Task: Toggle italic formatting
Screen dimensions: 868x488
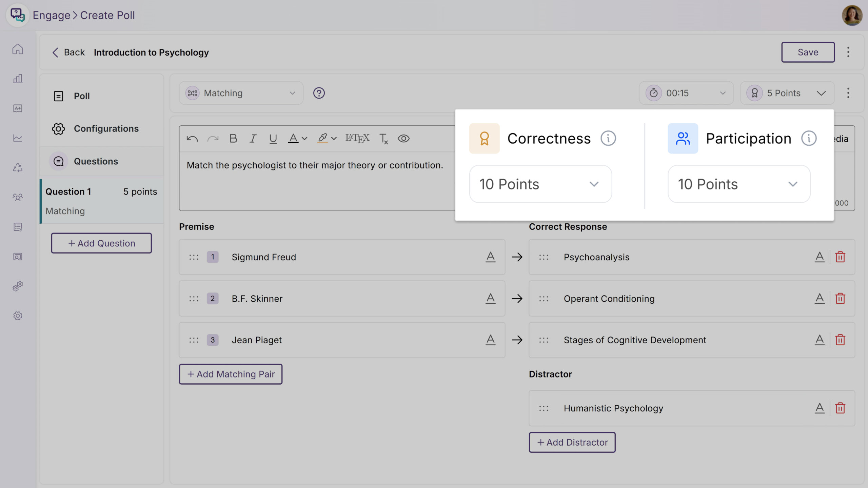Action: [253, 139]
